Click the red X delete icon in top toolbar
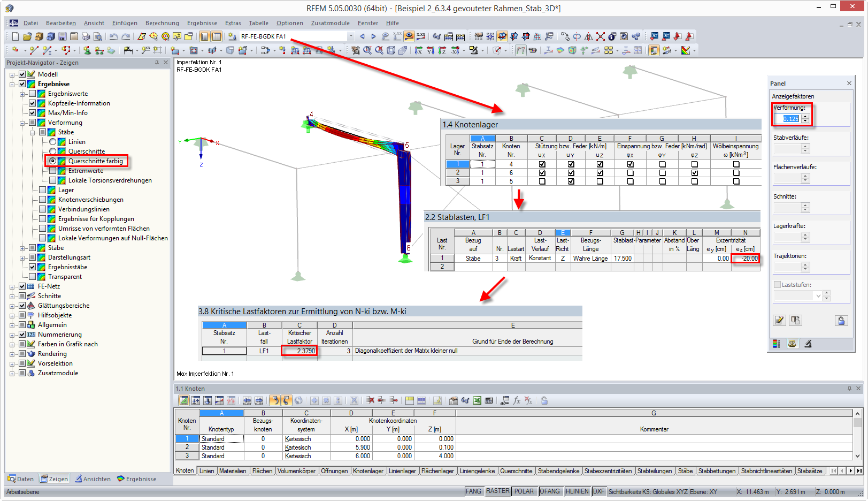This screenshot has height=501, width=868. [x=601, y=36]
